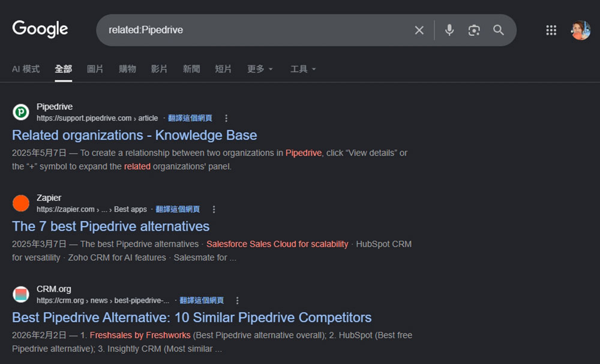Open more options for Zapier result
Image resolution: width=600 pixels, height=364 pixels.
click(x=214, y=209)
